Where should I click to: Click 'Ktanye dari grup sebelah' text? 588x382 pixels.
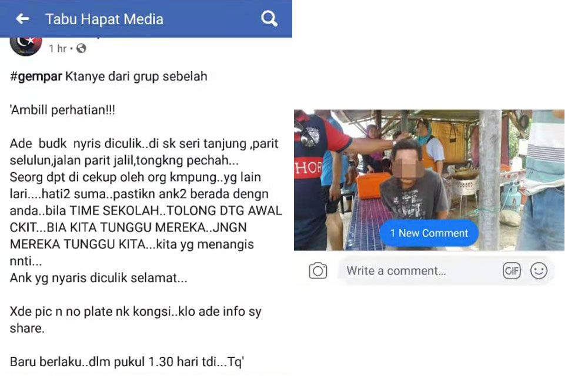pos(136,76)
